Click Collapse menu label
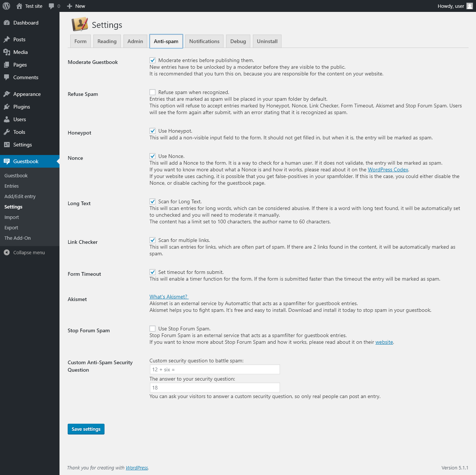The height and width of the screenshot is (475, 476). point(29,252)
